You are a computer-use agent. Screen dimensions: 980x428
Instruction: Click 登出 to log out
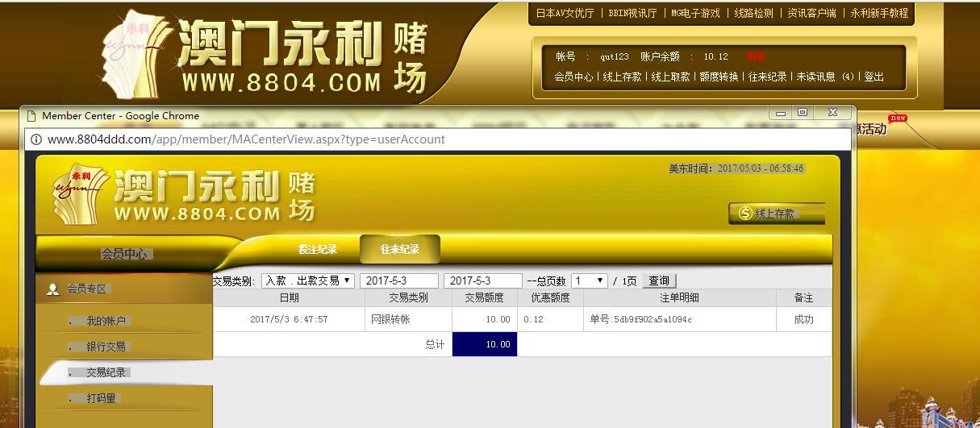coord(874,77)
